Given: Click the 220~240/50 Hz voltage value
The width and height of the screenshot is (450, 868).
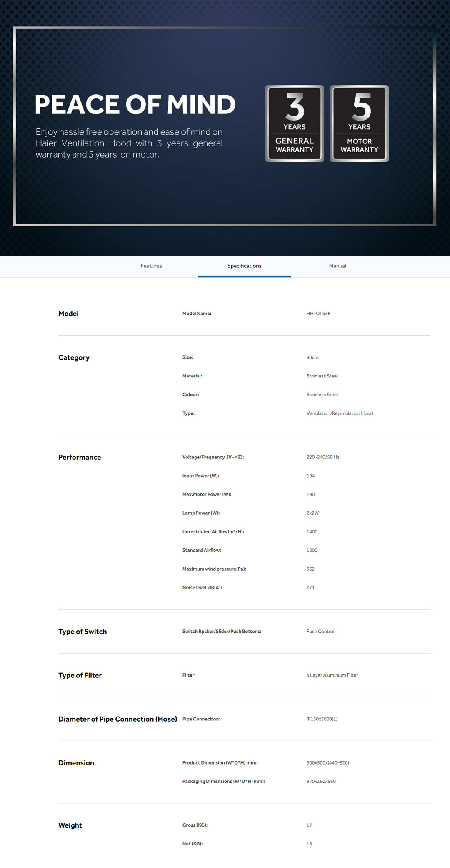Looking at the screenshot, I should (x=323, y=457).
